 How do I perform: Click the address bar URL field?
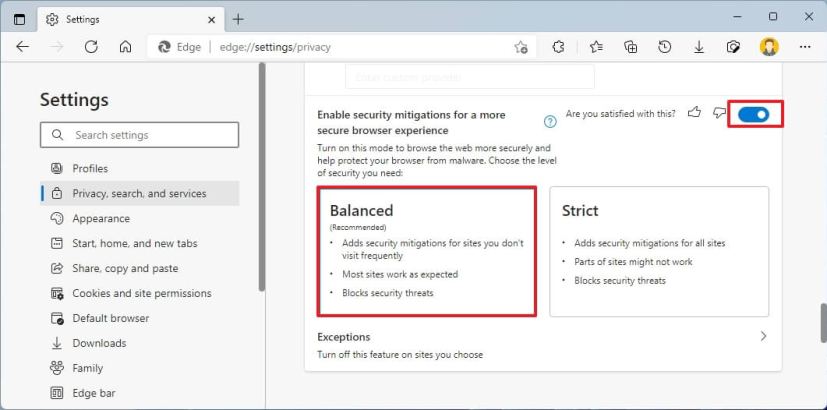point(342,47)
